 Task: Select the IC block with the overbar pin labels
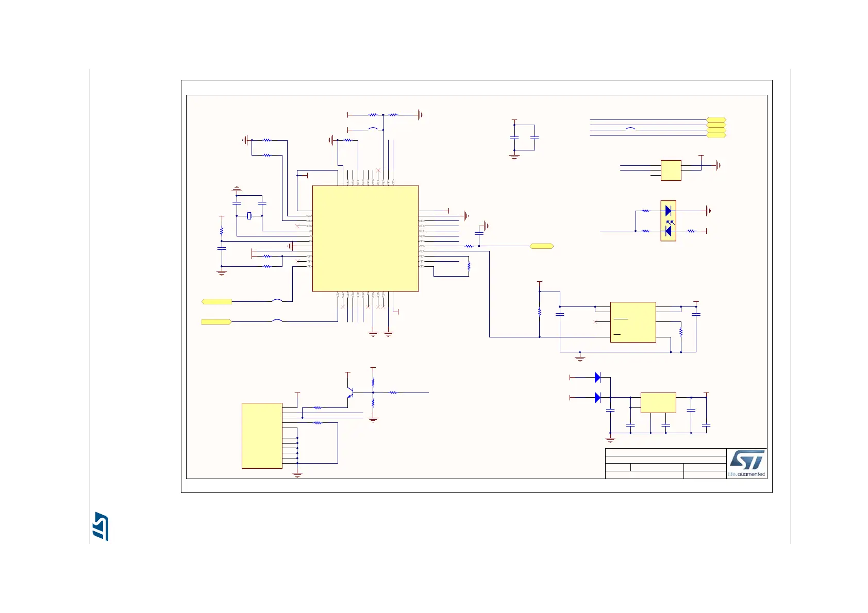coord(633,322)
